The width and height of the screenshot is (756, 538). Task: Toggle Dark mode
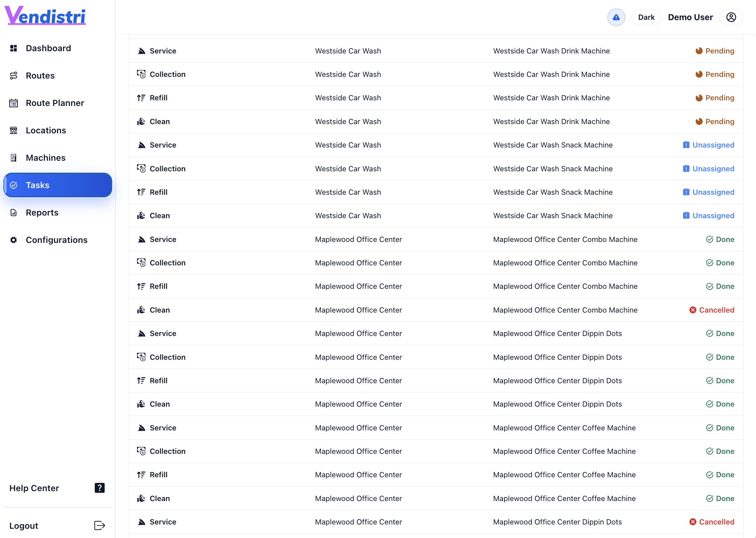coord(646,17)
